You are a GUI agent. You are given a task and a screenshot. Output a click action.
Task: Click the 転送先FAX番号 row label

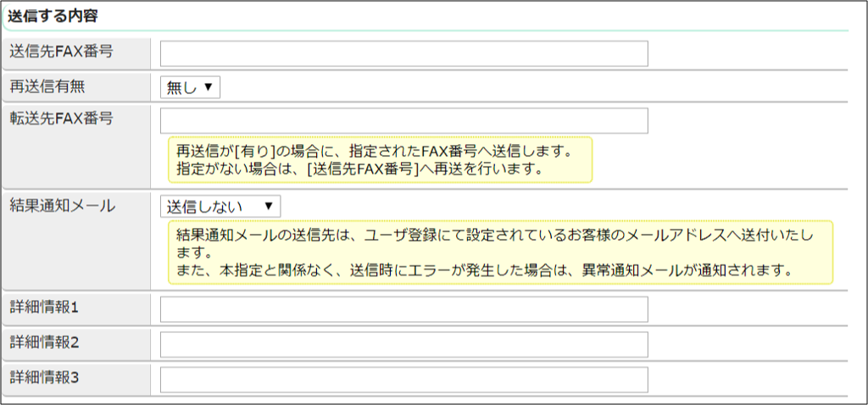click(x=61, y=118)
